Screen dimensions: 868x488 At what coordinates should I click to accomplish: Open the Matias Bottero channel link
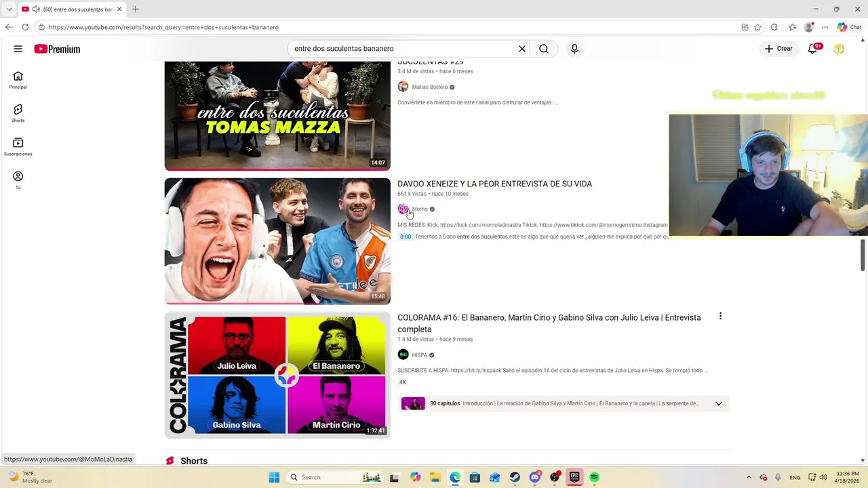point(429,87)
